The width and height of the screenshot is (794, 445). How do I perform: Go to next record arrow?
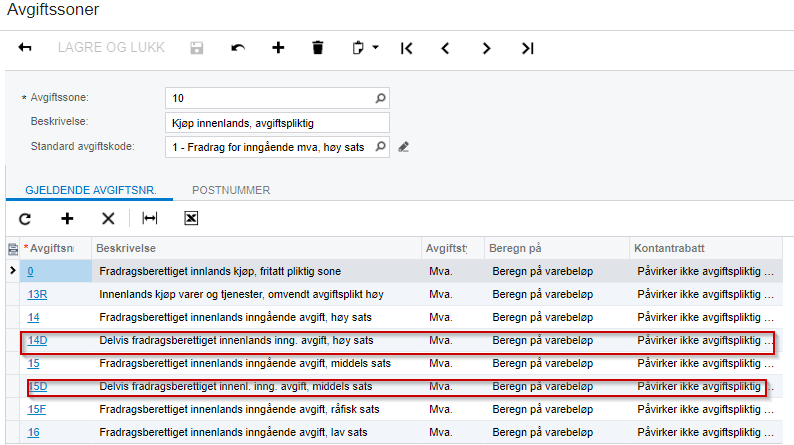click(486, 48)
